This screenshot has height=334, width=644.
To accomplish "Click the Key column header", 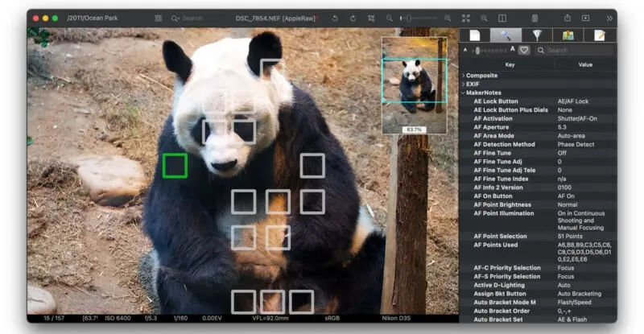I will click(510, 64).
